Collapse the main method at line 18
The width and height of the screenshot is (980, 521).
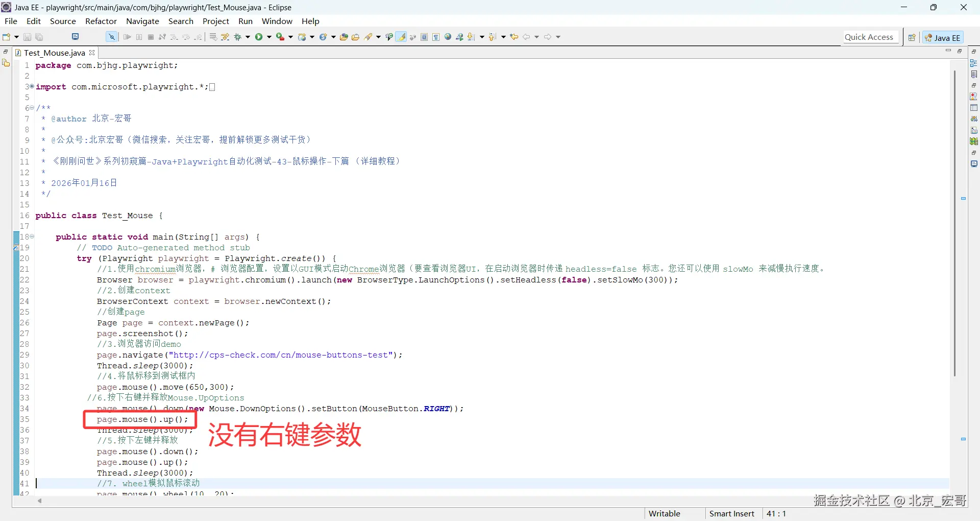click(x=32, y=236)
